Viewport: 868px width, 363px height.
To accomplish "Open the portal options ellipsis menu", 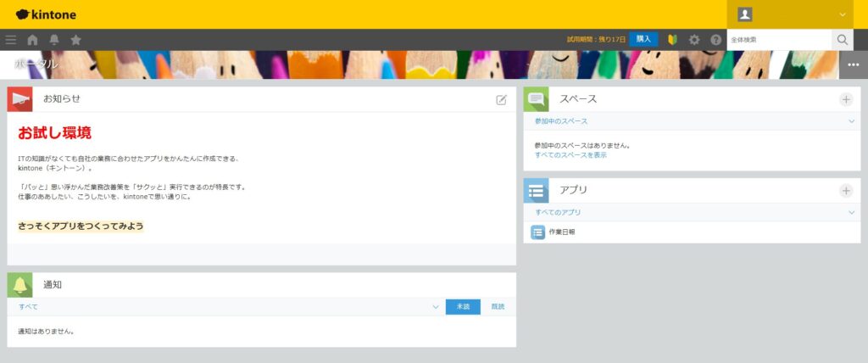I will [x=853, y=65].
